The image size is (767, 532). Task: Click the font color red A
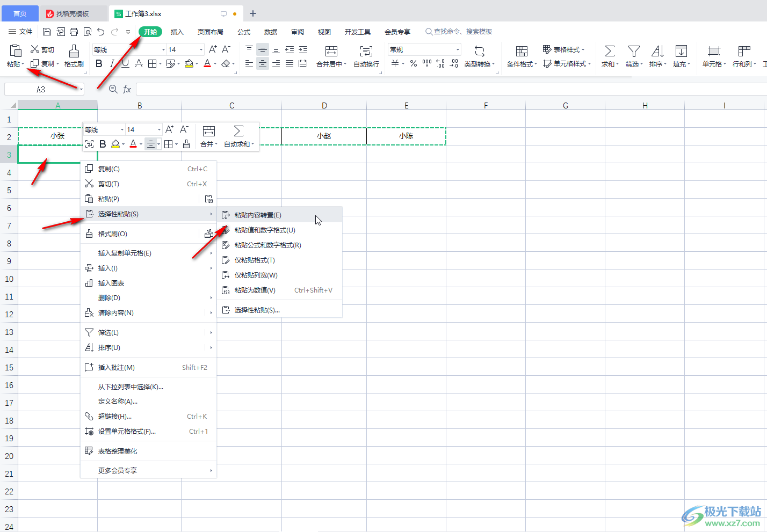[x=207, y=64]
